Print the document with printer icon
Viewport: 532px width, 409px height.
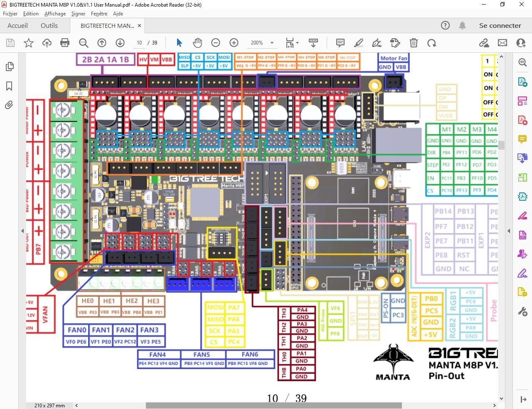pos(65,43)
